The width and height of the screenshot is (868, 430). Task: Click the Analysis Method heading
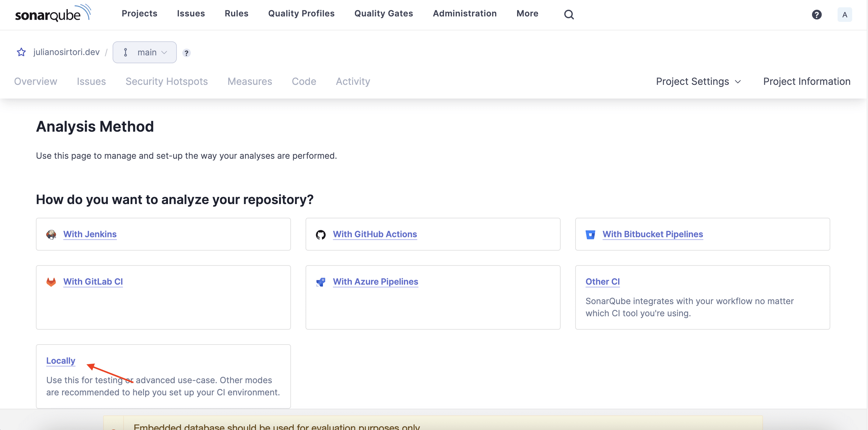click(x=95, y=127)
